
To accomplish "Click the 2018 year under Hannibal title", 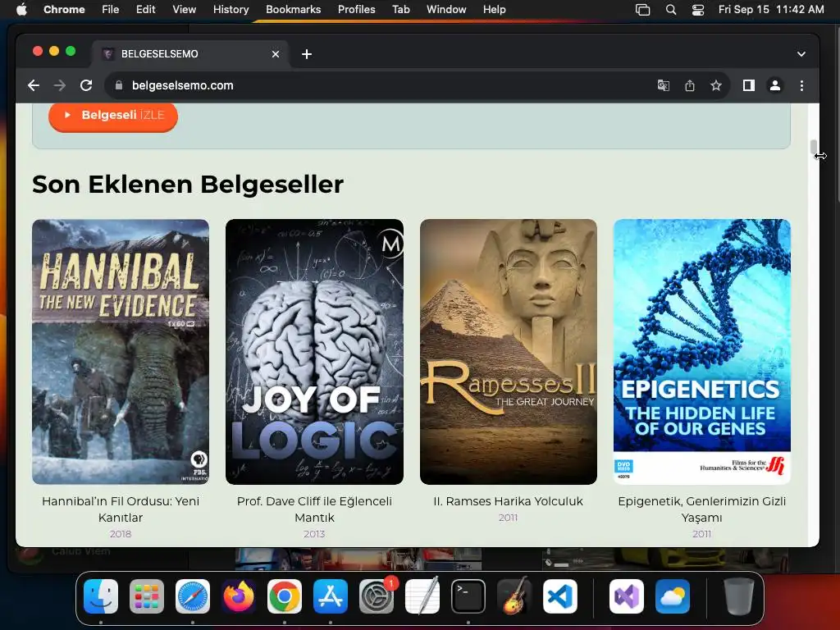I will 121,533.
